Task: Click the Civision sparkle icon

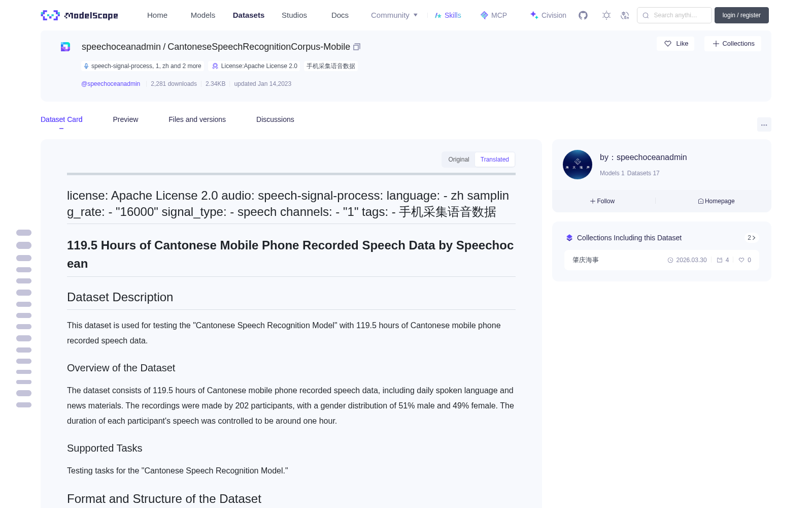Action: coord(534,15)
